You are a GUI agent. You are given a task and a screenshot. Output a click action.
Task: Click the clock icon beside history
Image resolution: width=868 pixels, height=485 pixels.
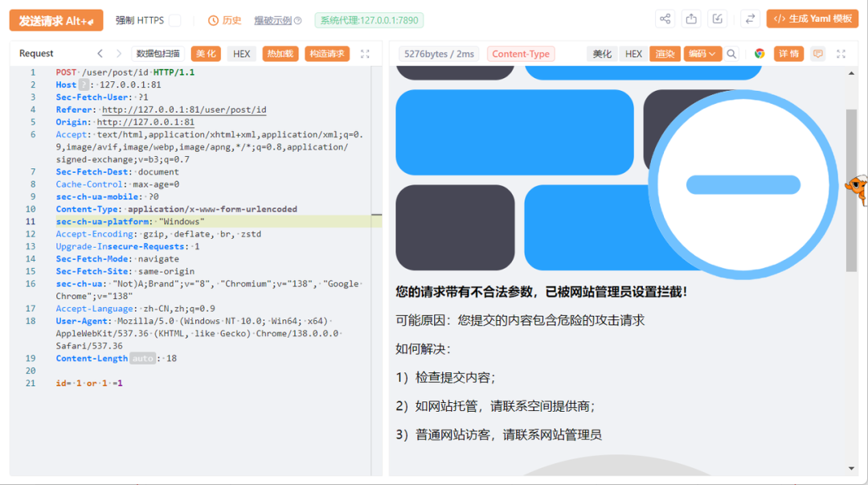point(213,20)
